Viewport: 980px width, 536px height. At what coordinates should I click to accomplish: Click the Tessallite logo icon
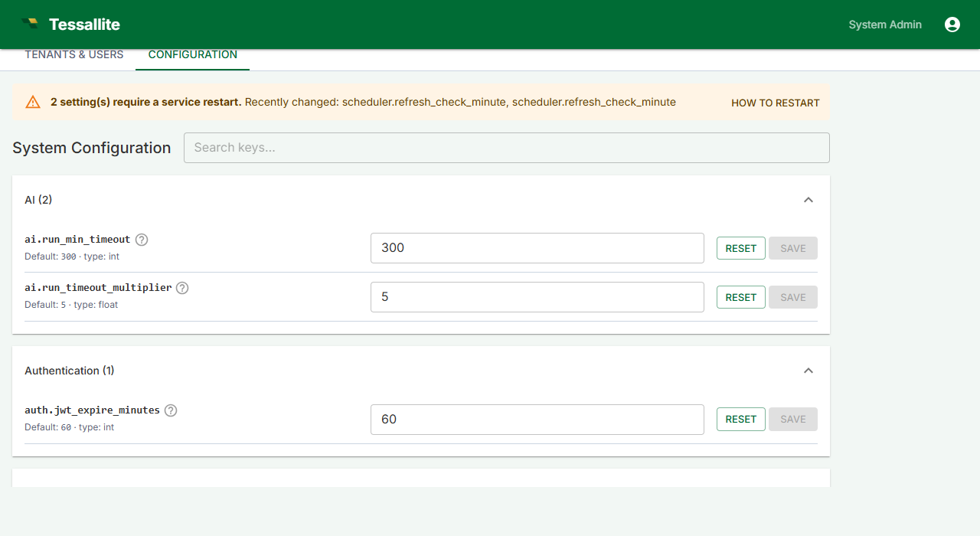point(30,24)
